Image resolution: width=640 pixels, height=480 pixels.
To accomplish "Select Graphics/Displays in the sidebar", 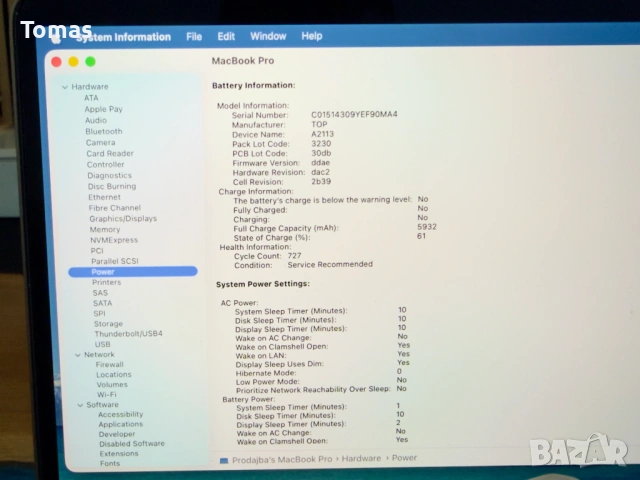I will tap(123, 219).
